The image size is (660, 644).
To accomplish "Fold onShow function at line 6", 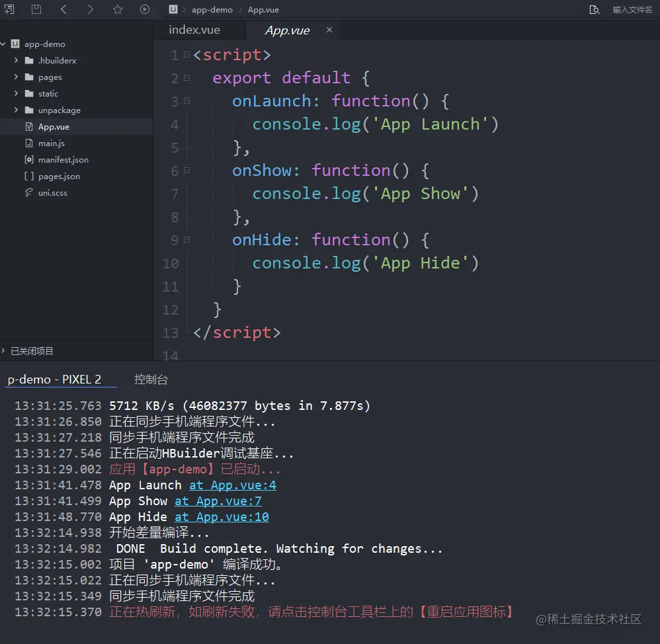I will 187,171.
